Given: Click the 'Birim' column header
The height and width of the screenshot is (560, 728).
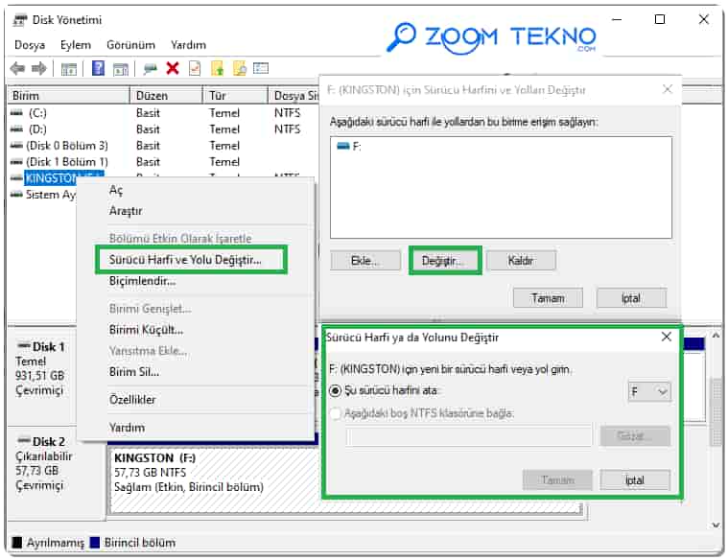Looking at the screenshot, I should pyautogui.click(x=68, y=96).
